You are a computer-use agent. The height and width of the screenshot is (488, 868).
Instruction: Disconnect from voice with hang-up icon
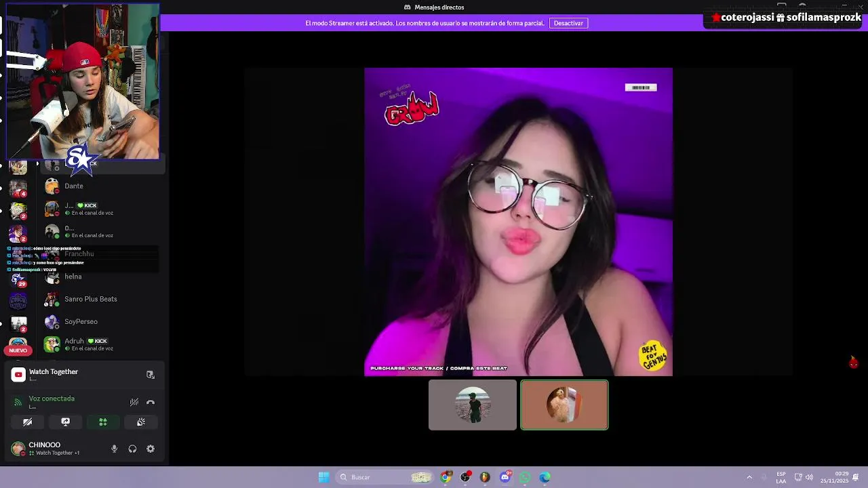(151, 402)
